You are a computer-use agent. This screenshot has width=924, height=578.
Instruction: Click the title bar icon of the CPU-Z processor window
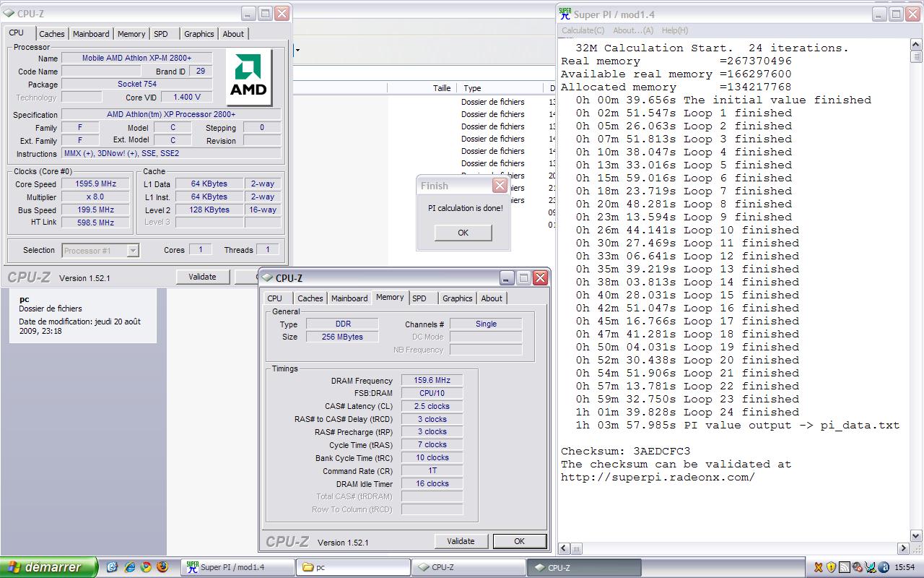click(x=8, y=14)
